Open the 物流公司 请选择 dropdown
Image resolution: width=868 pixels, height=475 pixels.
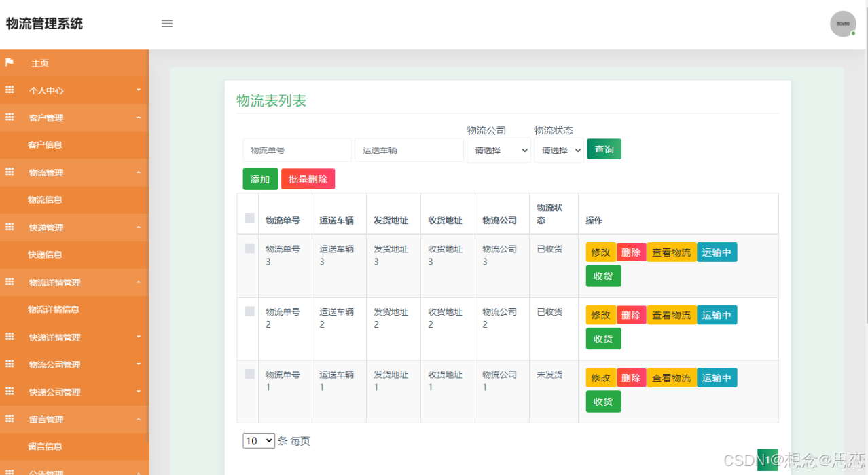[x=499, y=150]
